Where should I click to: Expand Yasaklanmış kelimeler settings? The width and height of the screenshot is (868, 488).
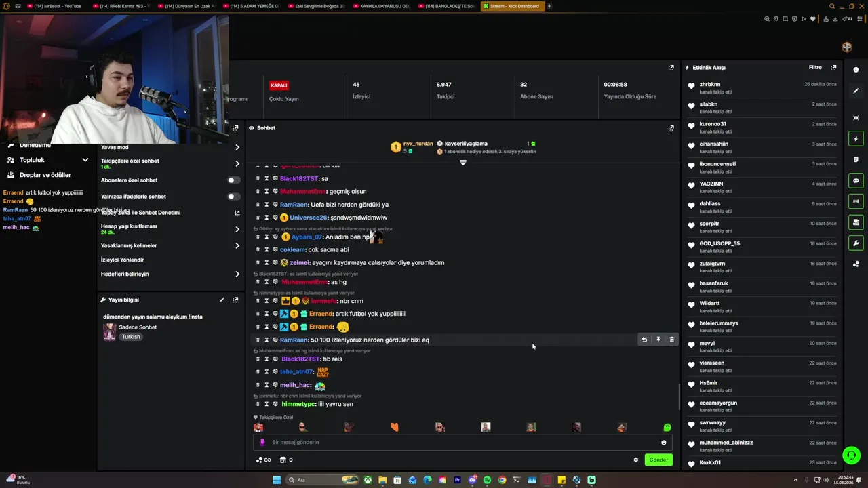pos(237,245)
